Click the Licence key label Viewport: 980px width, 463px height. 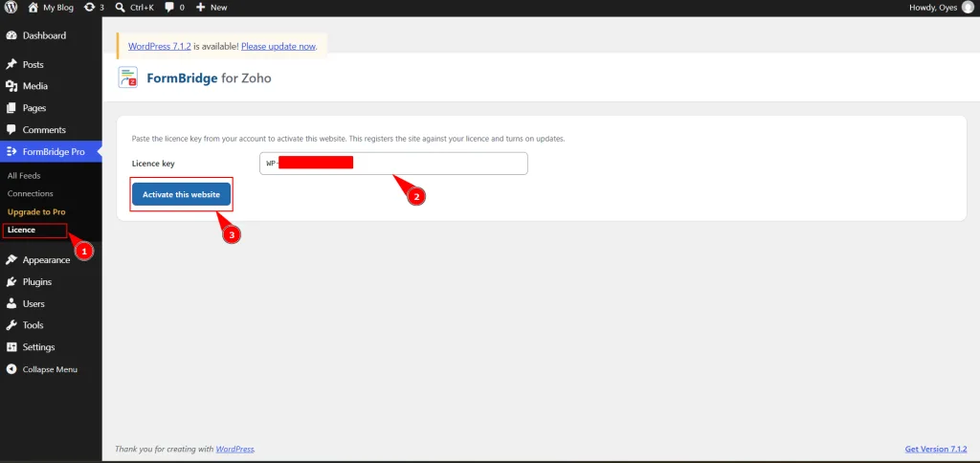153,163
